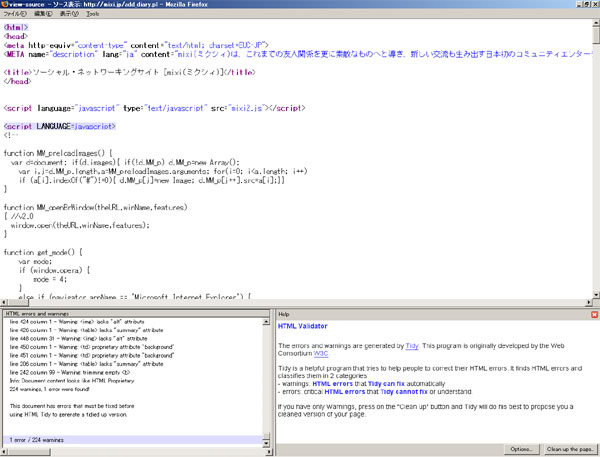Select the 'line 451 column 1' background warning
The image size is (600, 457).
[x=132, y=356]
